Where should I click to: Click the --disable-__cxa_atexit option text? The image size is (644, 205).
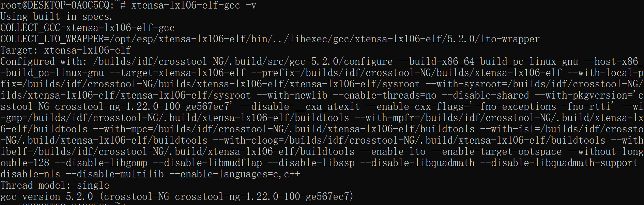(300, 107)
